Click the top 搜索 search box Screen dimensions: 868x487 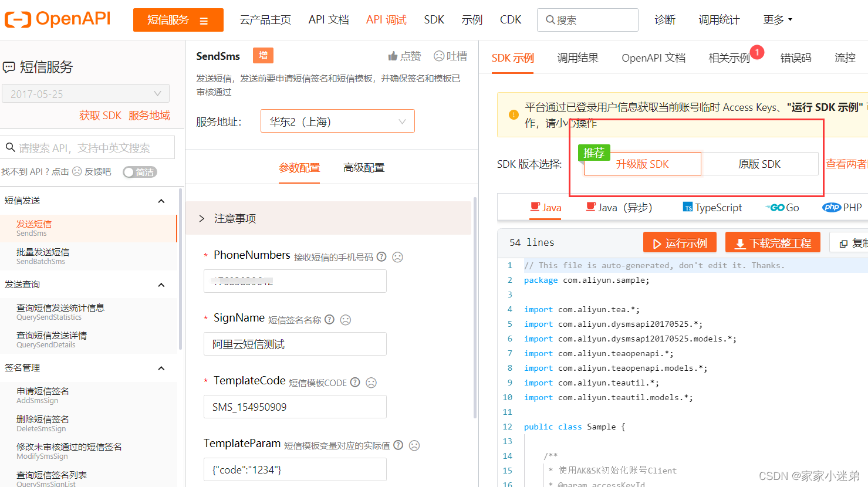pyautogui.click(x=587, y=20)
